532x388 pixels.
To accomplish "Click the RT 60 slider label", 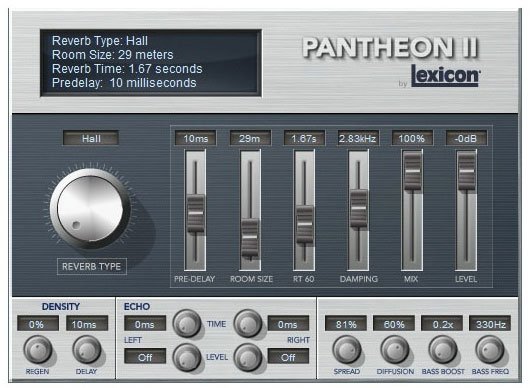I will coord(304,279).
